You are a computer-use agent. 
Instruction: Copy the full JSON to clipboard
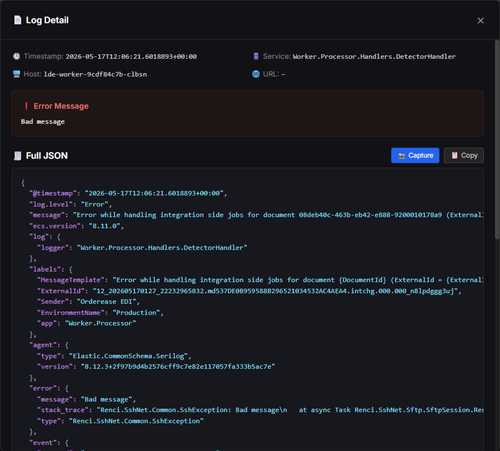tap(464, 156)
